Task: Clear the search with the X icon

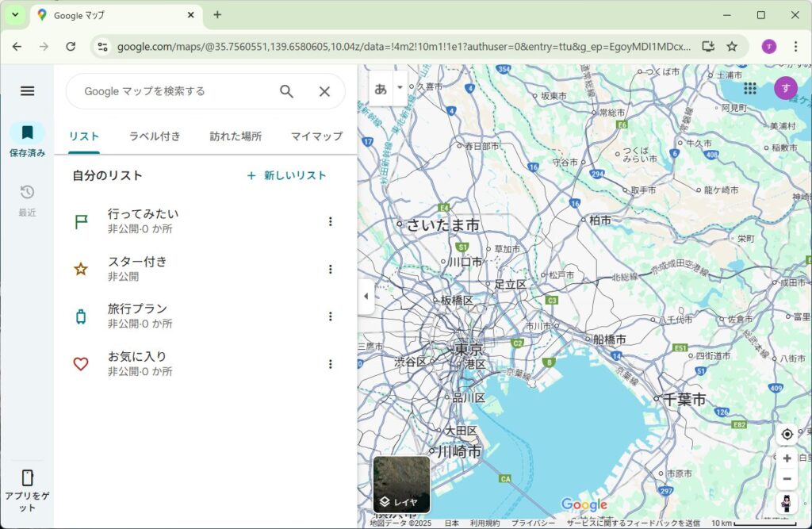Action: pyautogui.click(x=324, y=92)
